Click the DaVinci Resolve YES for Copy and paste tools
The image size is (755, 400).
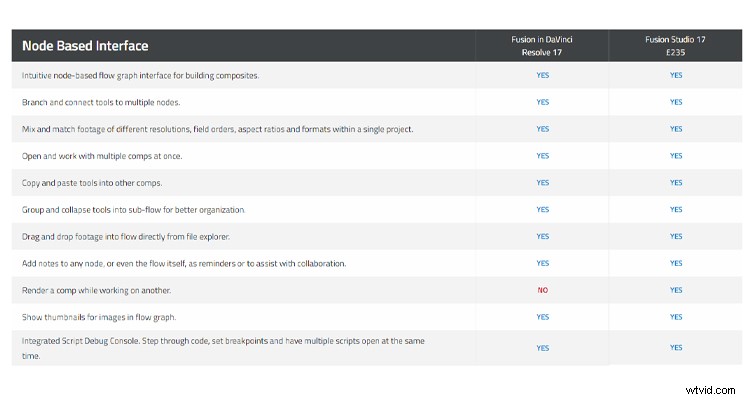[x=542, y=183]
